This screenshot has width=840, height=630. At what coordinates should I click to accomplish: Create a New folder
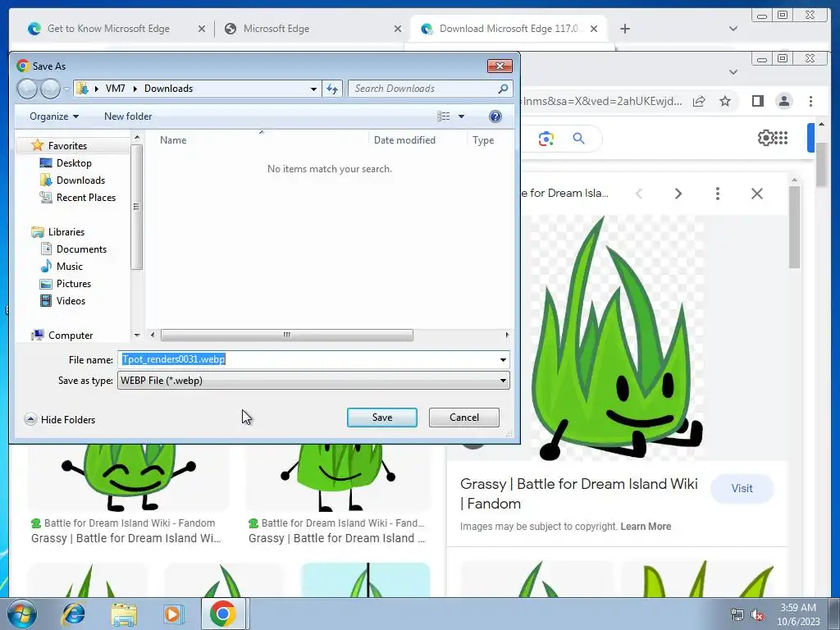point(128,116)
